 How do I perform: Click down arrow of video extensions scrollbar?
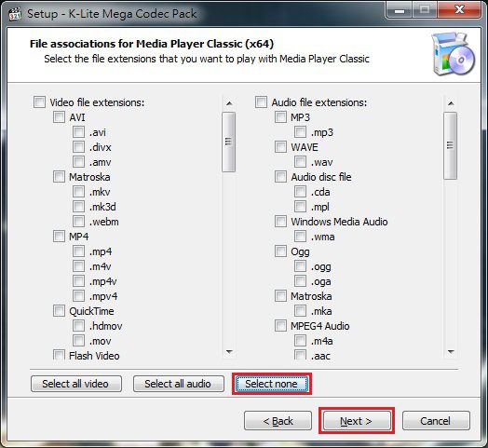(x=229, y=352)
